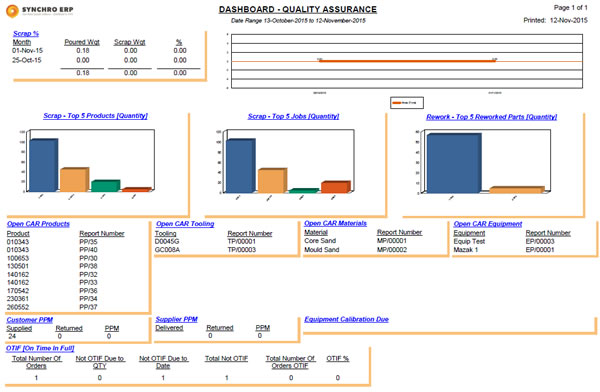Image resolution: width=600 pixels, height=392 pixels.
Task: Select the Mazak 1 equipment row
Action: tap(512, 250)
